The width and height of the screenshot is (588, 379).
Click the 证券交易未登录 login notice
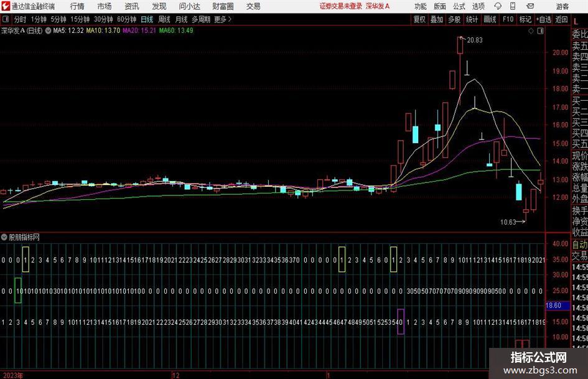point(341,6)
